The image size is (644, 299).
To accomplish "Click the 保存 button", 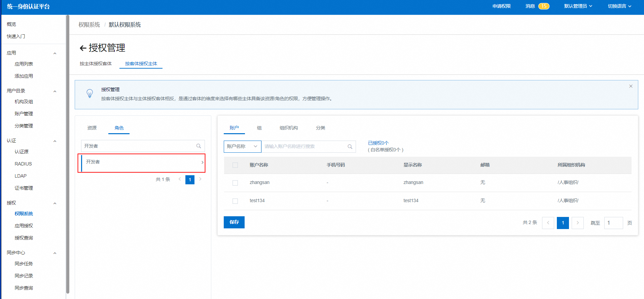I will (234, 222).
